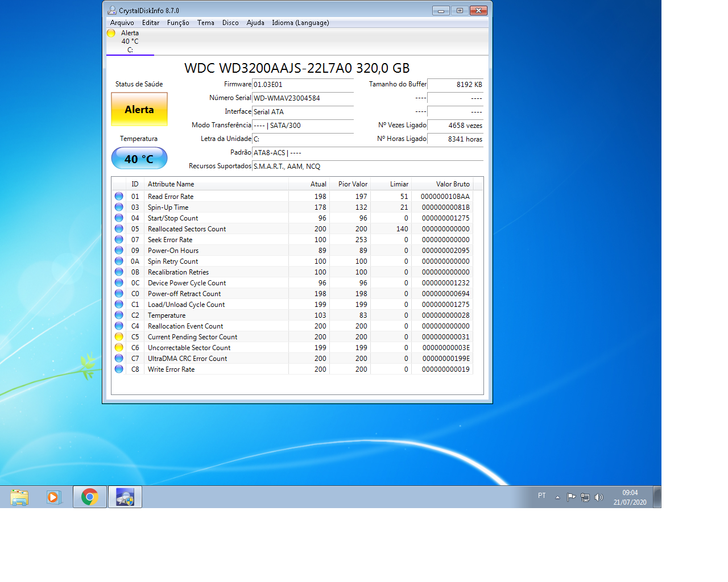728x582 pixels.
Task: Click the Valor Bruto column header
Action: (x=442, y=184)
